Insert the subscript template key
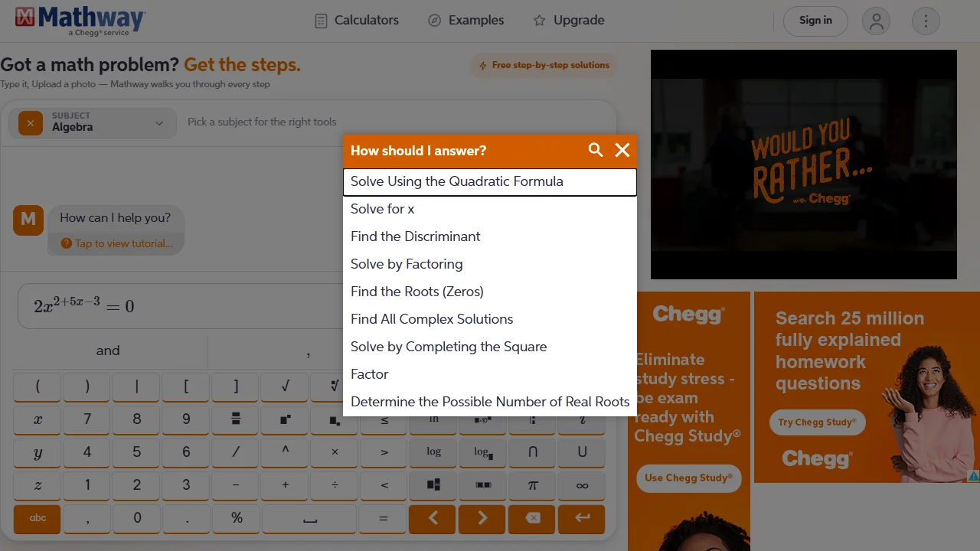 point(335,419)
